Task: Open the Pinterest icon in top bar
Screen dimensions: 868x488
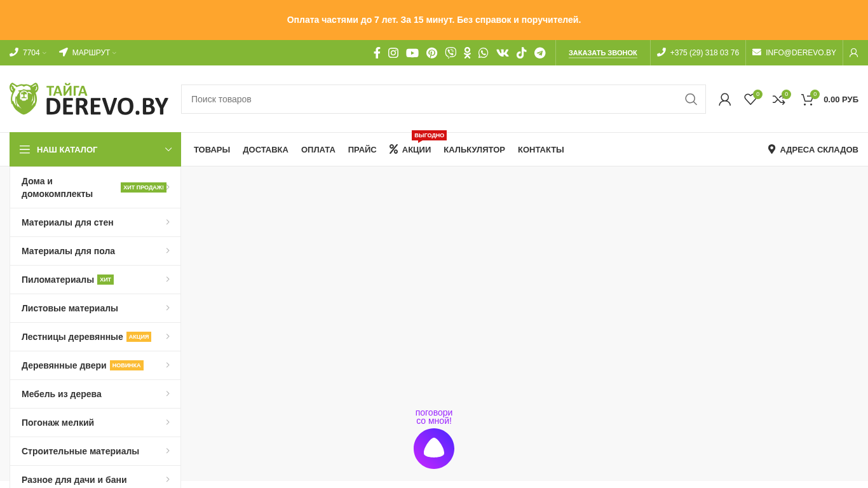Action: [x=431, y=53]
